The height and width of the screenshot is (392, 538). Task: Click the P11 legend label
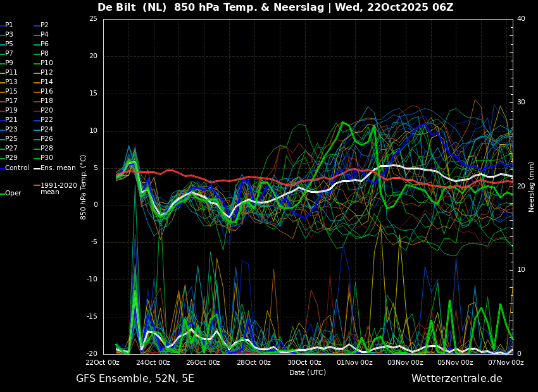pyautogui.click(x=11, y=72)
